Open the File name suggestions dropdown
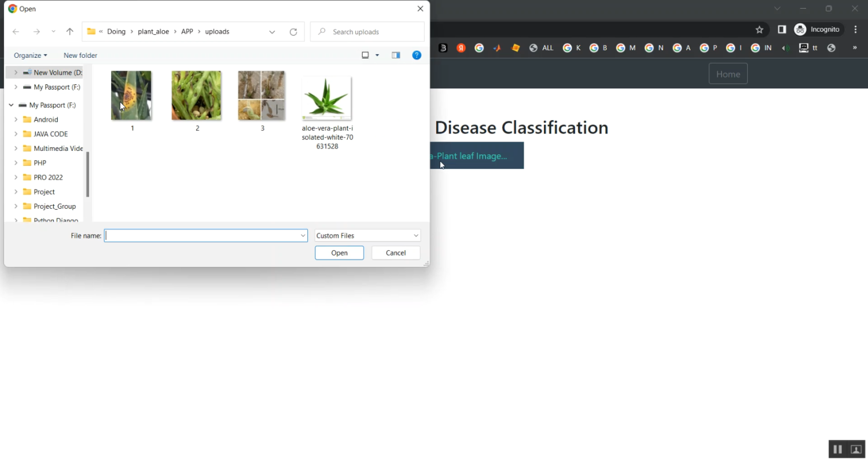The height and width of the screenshot is (459, 868). 303,236
